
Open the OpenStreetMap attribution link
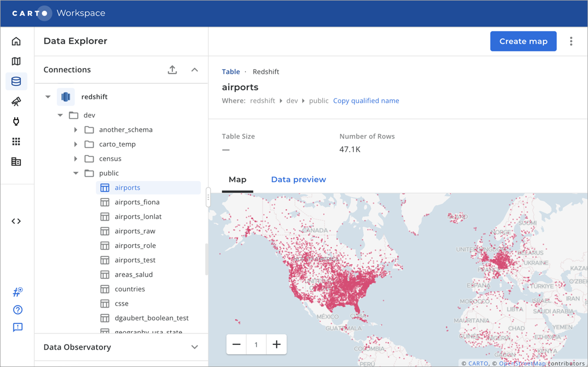[x=522, y=363]
